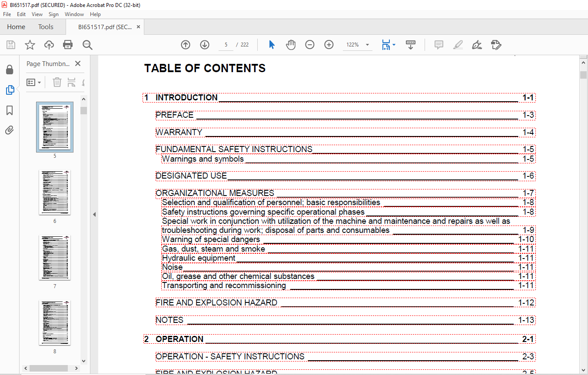
Task: Open the Sign document pen tool
Action: coord(477,45)
